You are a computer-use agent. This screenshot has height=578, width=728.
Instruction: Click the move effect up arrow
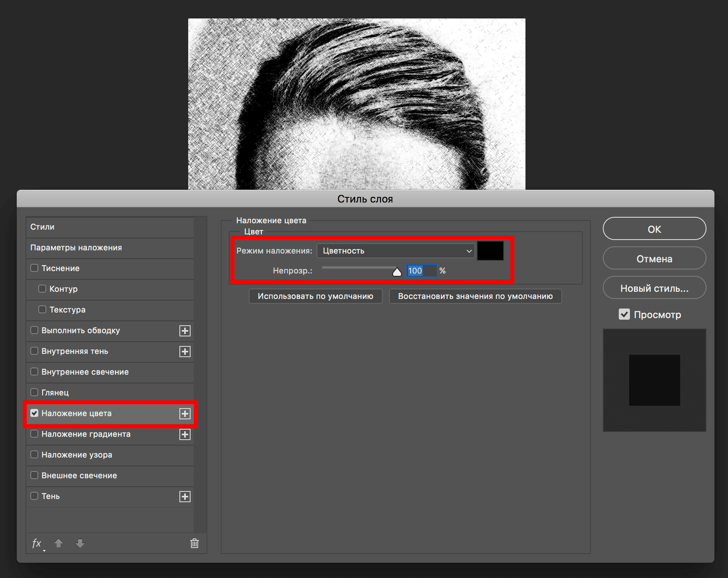click(x=59, y=543)
